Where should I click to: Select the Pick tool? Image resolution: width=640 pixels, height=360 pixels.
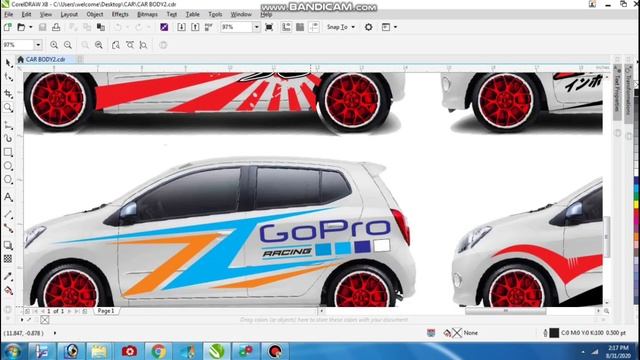coord(8,63)
